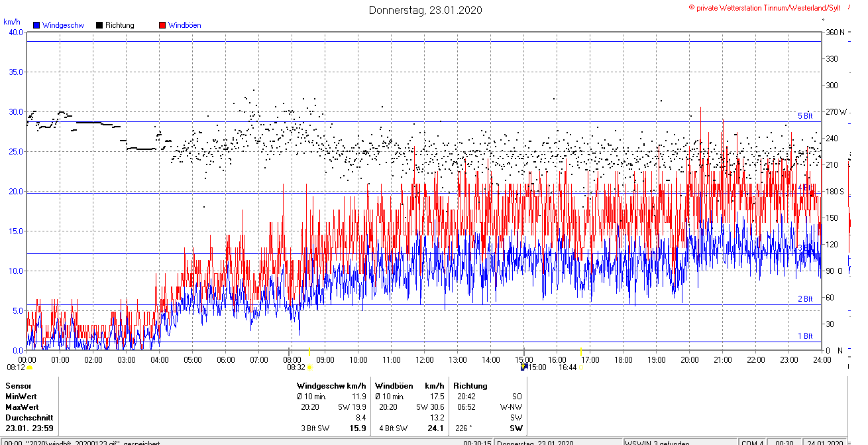Viewport: 868px width, 445px height.
Task: Click the 20:00 time axis label
Action: click(689, 359)
